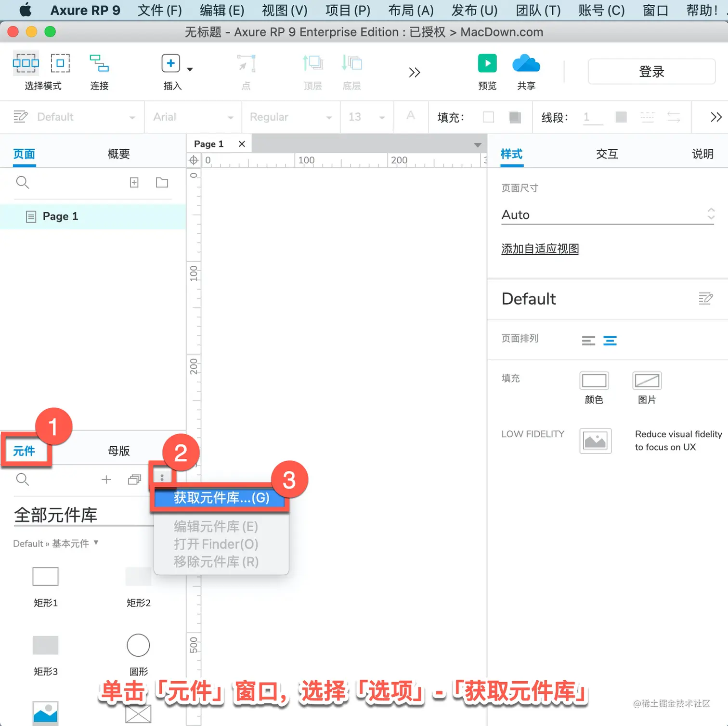Click the Login (登录) button

click(x=651, y=72)
